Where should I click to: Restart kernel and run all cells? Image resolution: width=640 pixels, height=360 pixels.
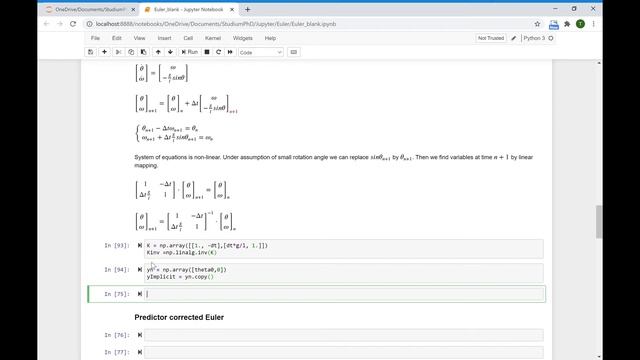pos(230,52)
